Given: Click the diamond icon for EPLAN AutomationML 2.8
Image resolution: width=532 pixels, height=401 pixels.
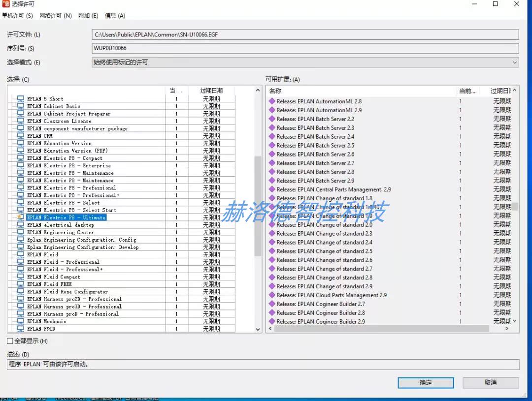Looking at the screenshot, I should tap(272, 101).
